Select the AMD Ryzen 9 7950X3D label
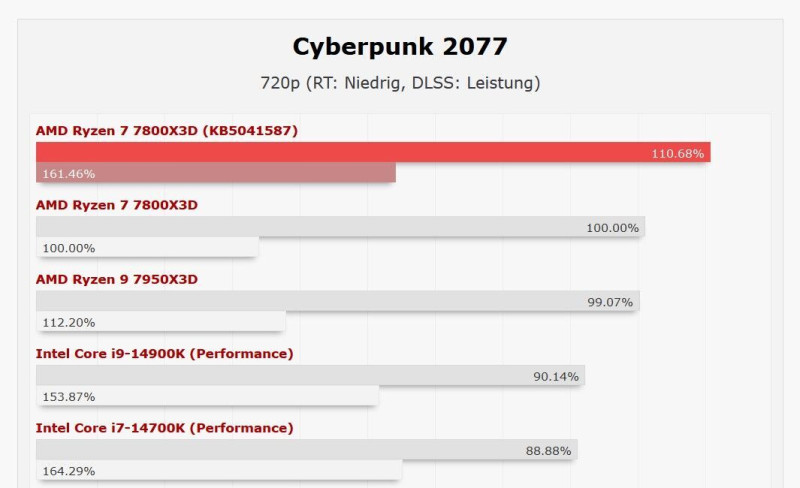The height and width of the screenshot is (488, 800). pos(117,280)
